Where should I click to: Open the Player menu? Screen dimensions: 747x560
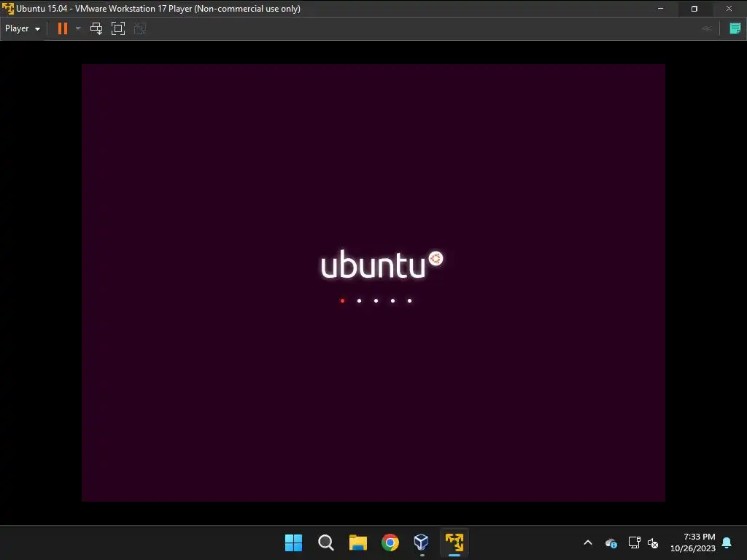23,28
